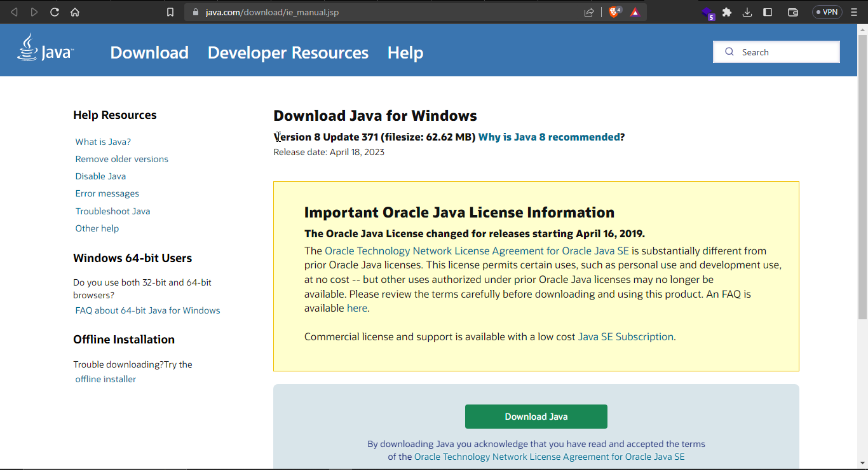The image size is (868, 470).
Task: Click 'Why is Java 8 recommended' link
Action: 549,137
